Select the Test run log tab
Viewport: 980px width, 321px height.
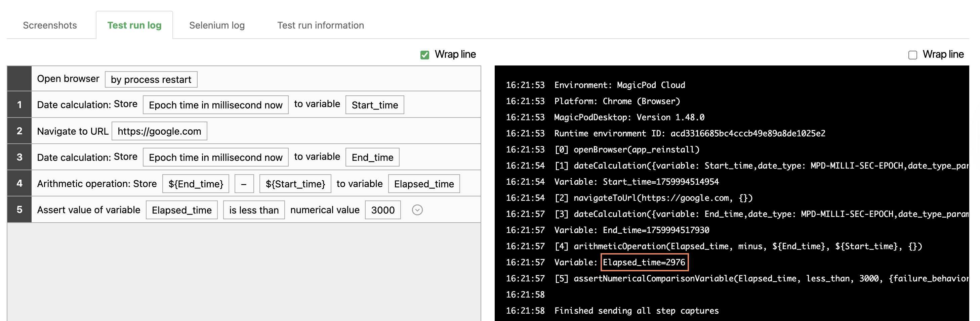click(134, 25)
